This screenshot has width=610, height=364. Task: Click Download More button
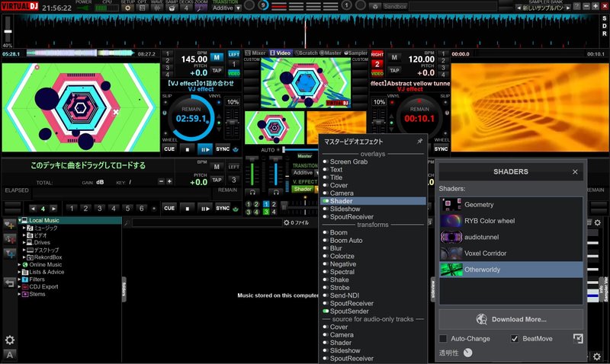click(x=511, y=319)
